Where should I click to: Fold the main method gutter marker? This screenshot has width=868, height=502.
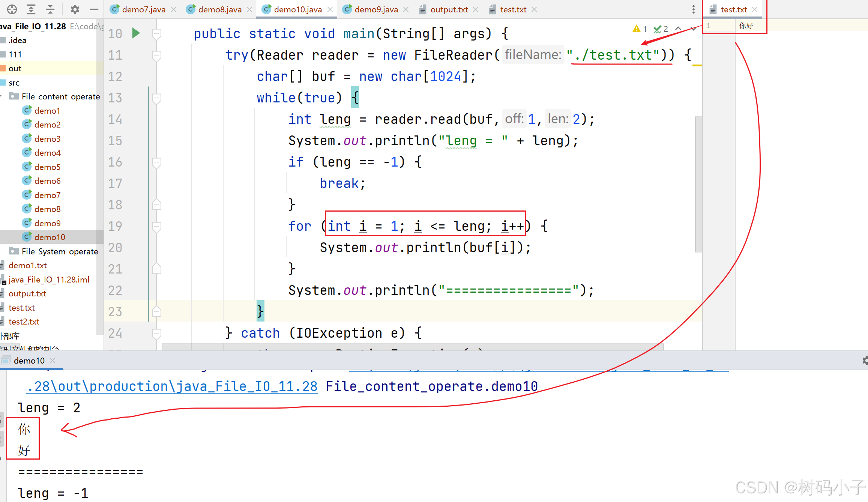tap(156, 34)
